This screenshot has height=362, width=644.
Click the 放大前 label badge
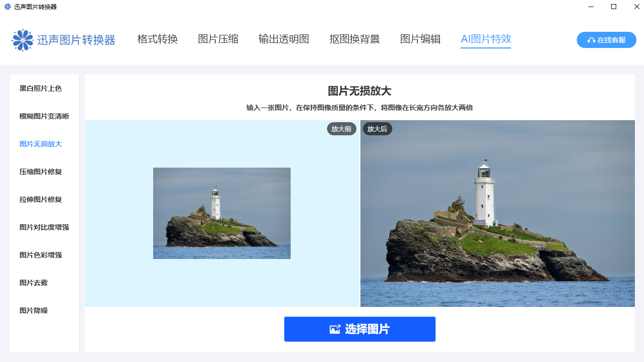342,129
